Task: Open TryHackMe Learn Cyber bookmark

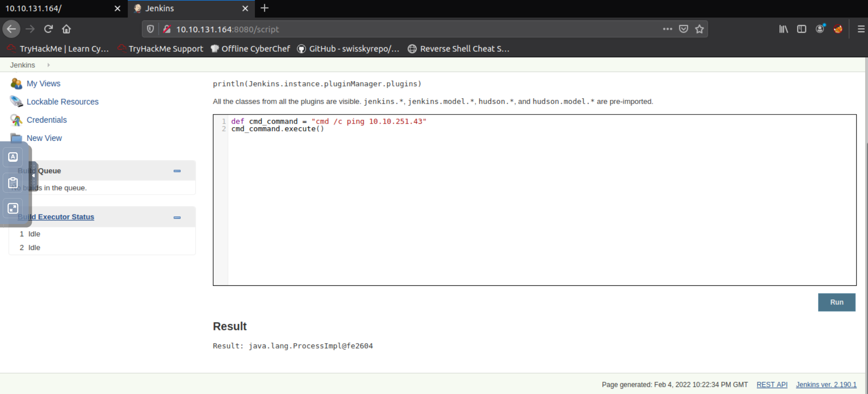Action: coord(58,49)
